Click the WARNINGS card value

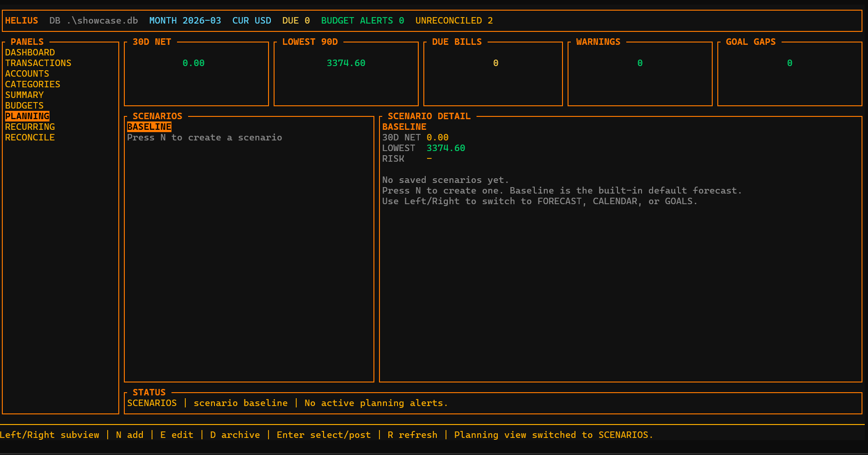[x=640, y=63]
